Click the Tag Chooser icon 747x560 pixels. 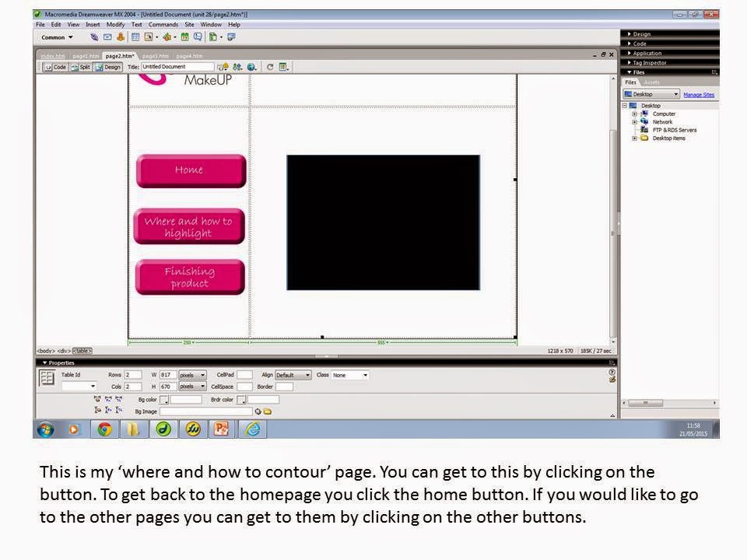[x=232, y=37]
